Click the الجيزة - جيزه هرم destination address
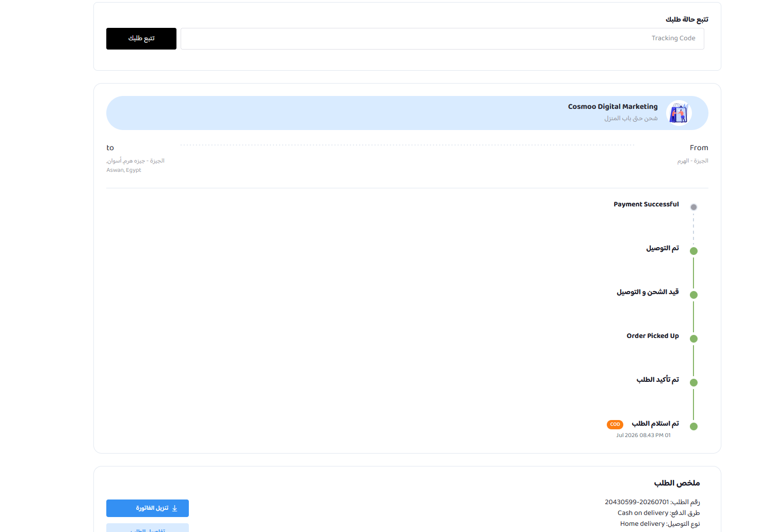The width and height of the screenshot is (775, 532). (x=135, y=161)
